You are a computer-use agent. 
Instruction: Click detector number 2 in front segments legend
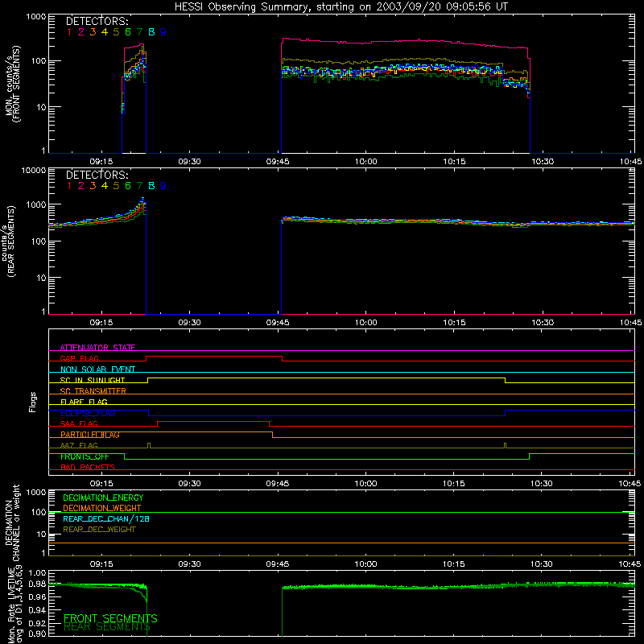coord(81,32)
